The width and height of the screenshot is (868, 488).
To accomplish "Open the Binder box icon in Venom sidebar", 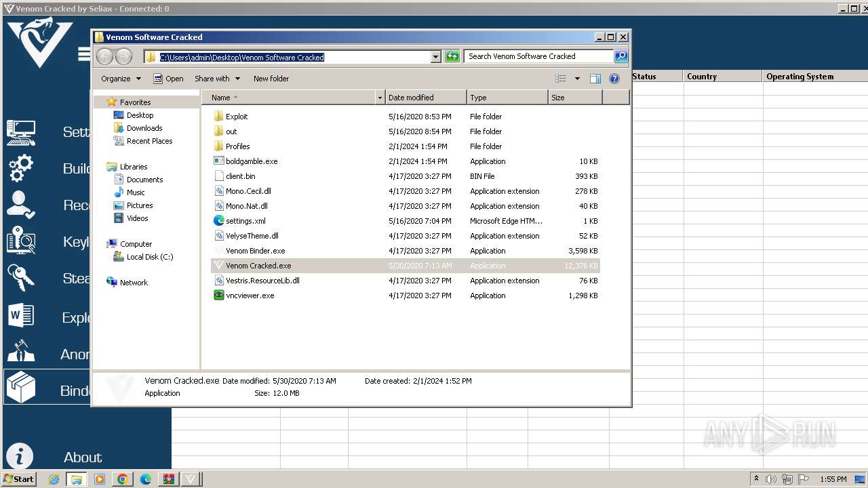I will pos(21,388).
